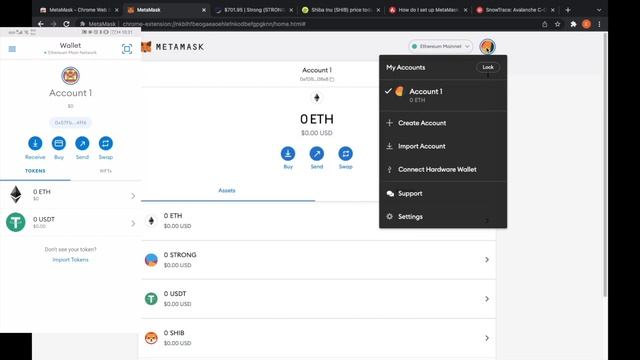Click the Chrome profile avatar
The width and height of the screenshot is (640, 360).
(x=587, y=24)
